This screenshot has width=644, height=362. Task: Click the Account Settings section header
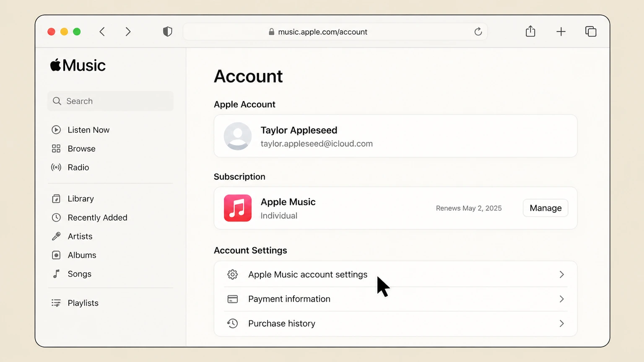(x=250, y=251)
